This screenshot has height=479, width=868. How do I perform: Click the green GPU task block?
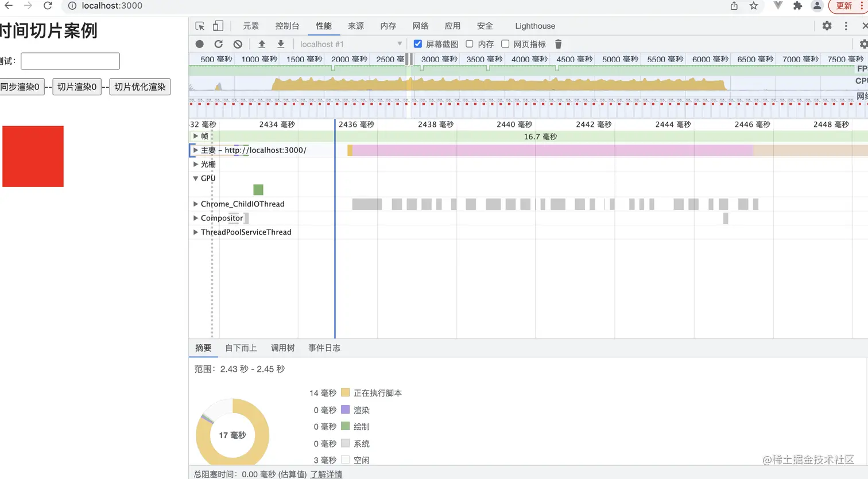click(258, 190)
